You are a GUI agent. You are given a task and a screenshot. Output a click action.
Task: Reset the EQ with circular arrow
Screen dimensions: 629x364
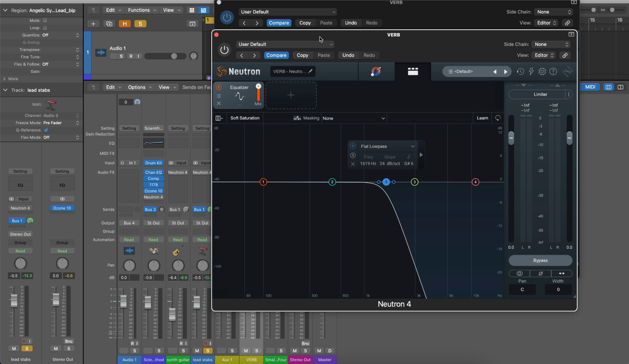tap(498, 118)
